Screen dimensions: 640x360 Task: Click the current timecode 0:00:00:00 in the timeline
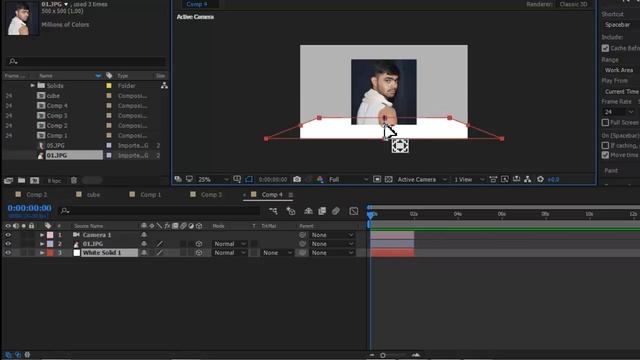[29, 208]
